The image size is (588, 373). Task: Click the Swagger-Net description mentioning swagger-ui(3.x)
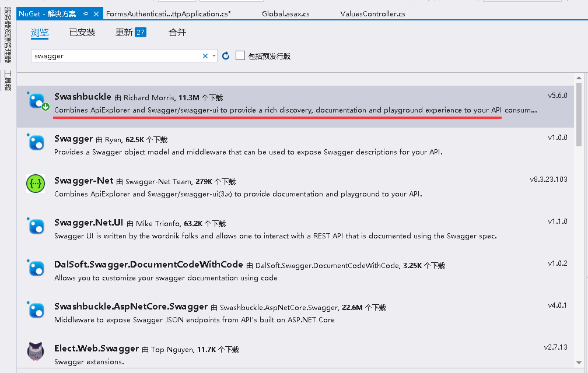(x=238, y=194)
